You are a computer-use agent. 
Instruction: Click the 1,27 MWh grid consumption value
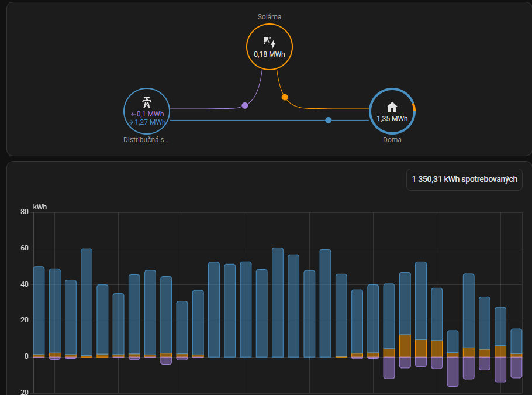coord(150,122)
